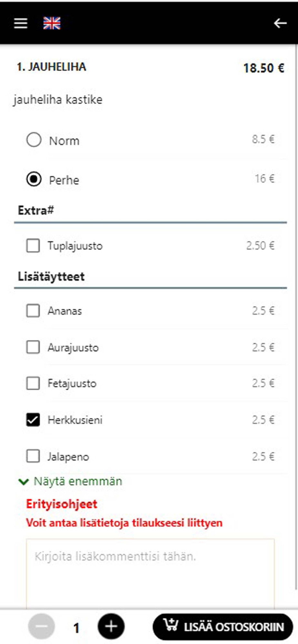This screenshot has height=644, width=298.
Task: Expand toppings with Näytä enemmän
Action: click(78, 481)
